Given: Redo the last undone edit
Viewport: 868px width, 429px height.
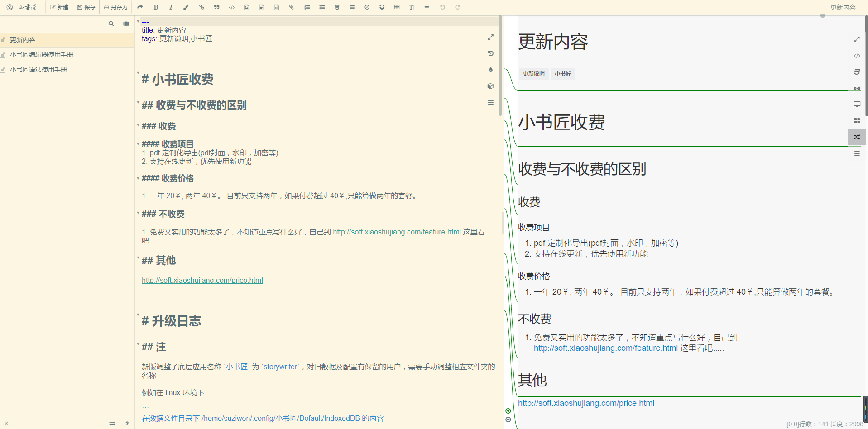Looking at the screenshot, I should [457, 7].
